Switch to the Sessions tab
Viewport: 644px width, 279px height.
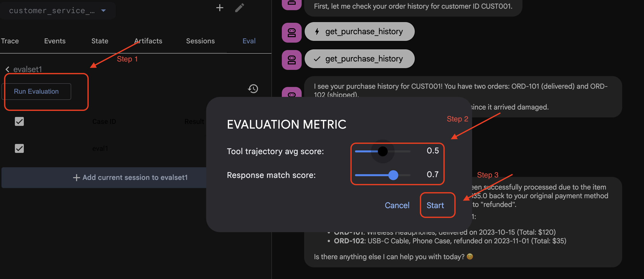pos(200,41)
